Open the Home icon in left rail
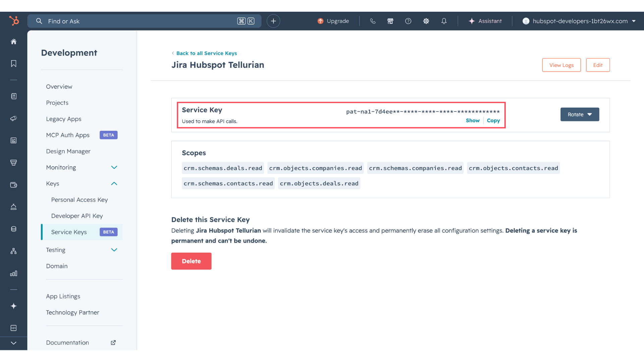The image size is (644, 362). point(13,42)
